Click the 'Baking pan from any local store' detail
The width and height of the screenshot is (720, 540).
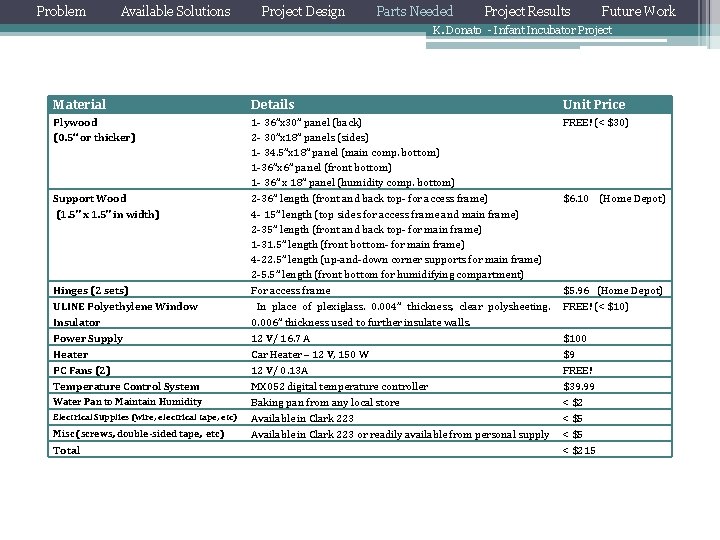tap(325, 403)
